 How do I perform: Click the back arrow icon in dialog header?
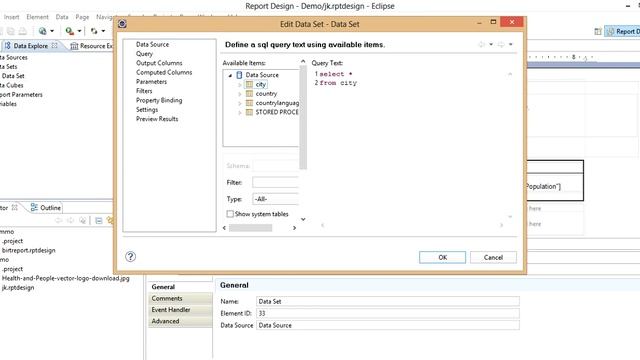pos(482,44)
